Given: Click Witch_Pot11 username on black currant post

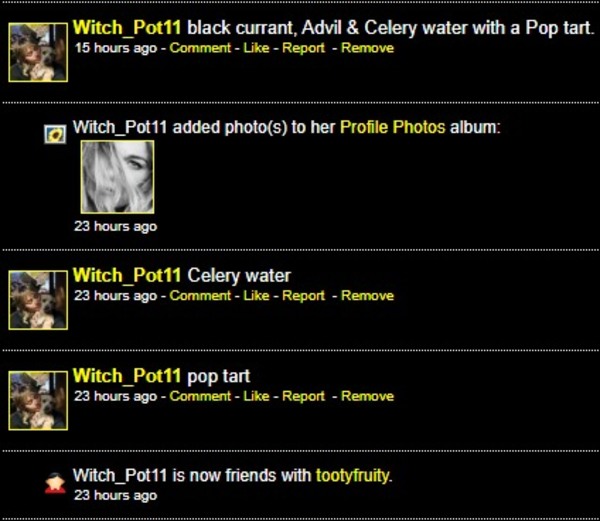Looking at the screenshot, I should (127, 28).
